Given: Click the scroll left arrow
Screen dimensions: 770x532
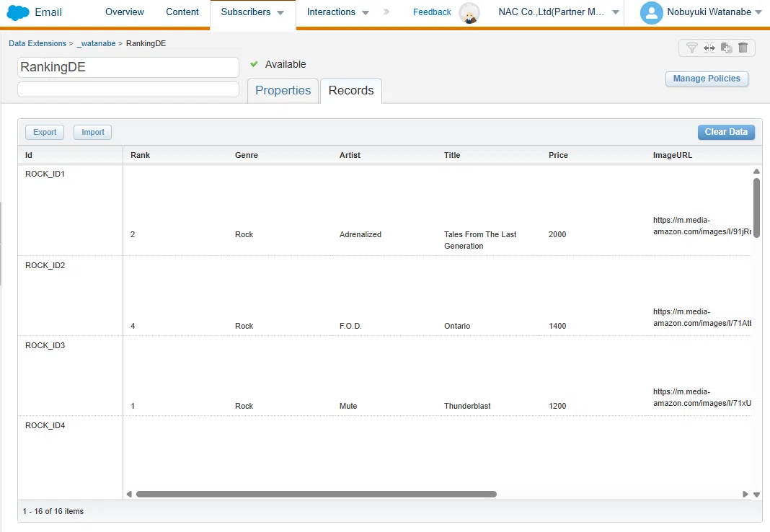Looking at the screenshot, I should coord(129,495).
